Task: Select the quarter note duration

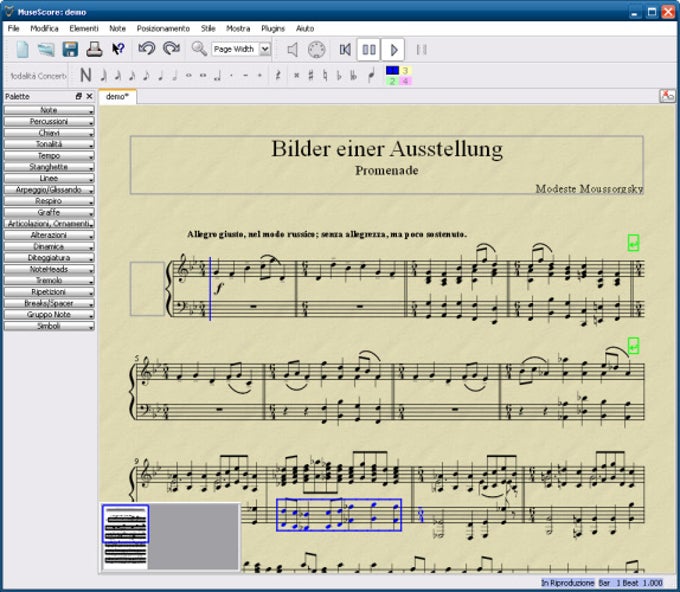Action: click(x=160, y=75)
